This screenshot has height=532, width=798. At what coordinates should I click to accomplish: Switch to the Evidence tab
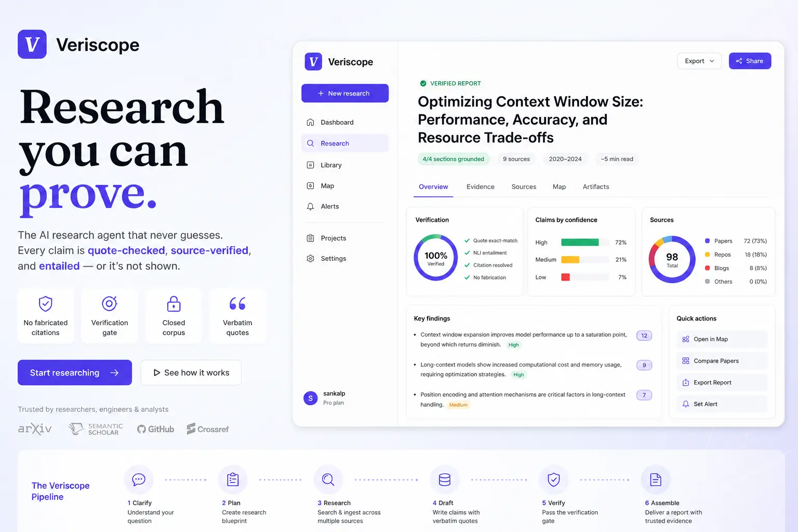pyautogui.click(x=481, y=187)
